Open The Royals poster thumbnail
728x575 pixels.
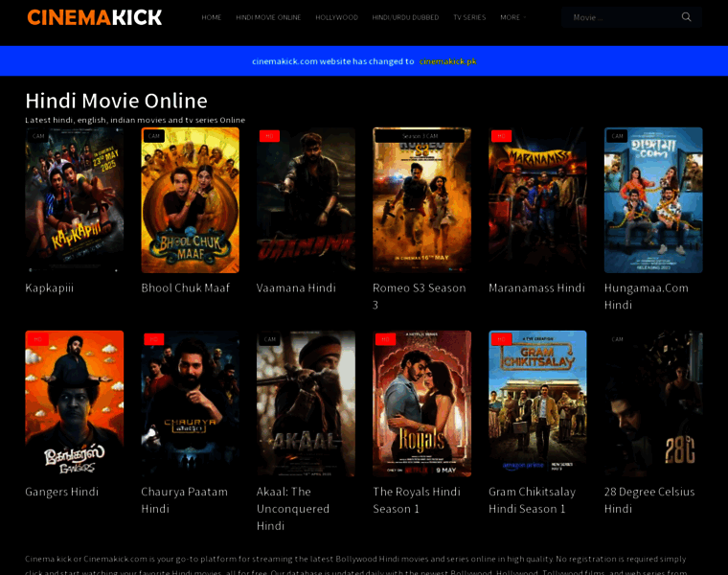click(x=422, y=403)
